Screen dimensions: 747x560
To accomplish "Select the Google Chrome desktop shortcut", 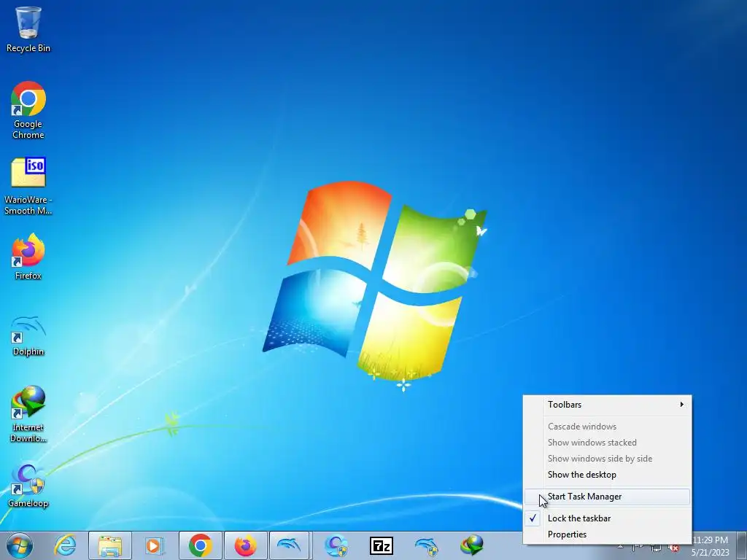I will (28, 111).
